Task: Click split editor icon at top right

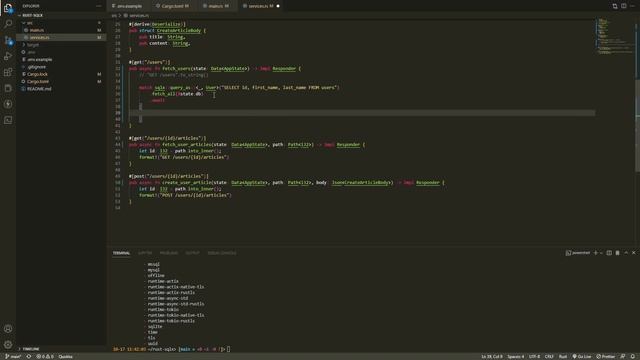Action: (x=624, y=6)
